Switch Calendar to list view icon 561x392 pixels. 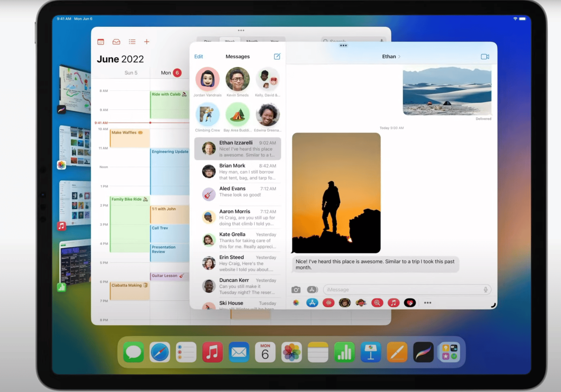pos(132,42)
